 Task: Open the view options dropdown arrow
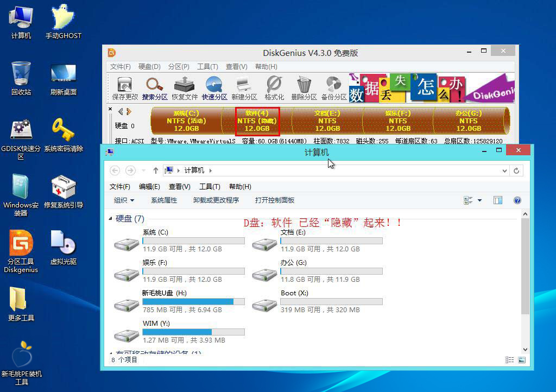[480, 200]
